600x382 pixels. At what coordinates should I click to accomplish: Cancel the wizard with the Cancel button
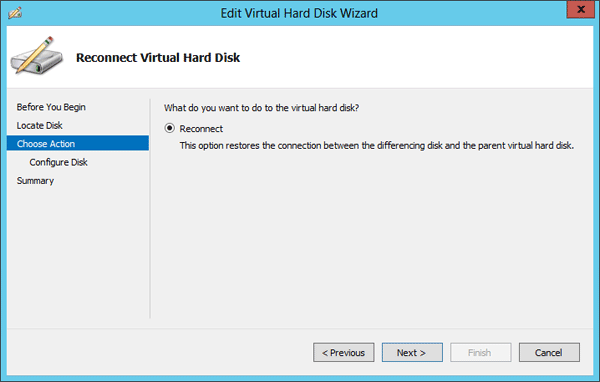(549, 352)
